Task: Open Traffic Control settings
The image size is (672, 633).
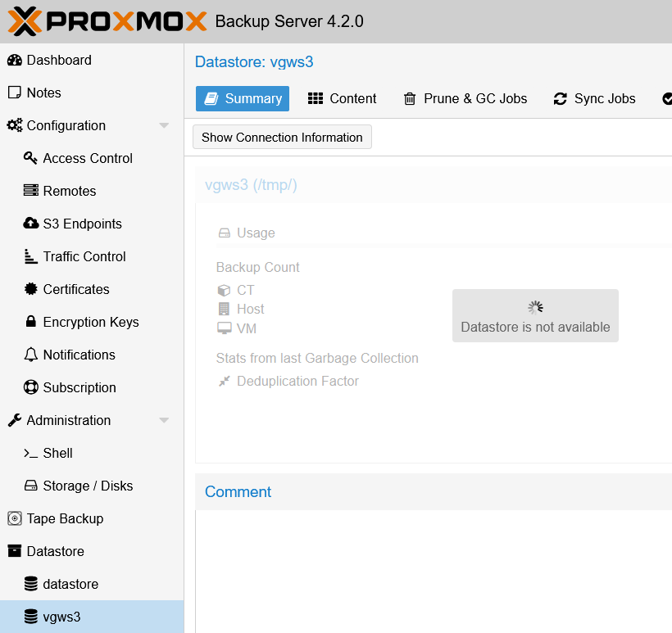Action: click(x=92, y=256)
